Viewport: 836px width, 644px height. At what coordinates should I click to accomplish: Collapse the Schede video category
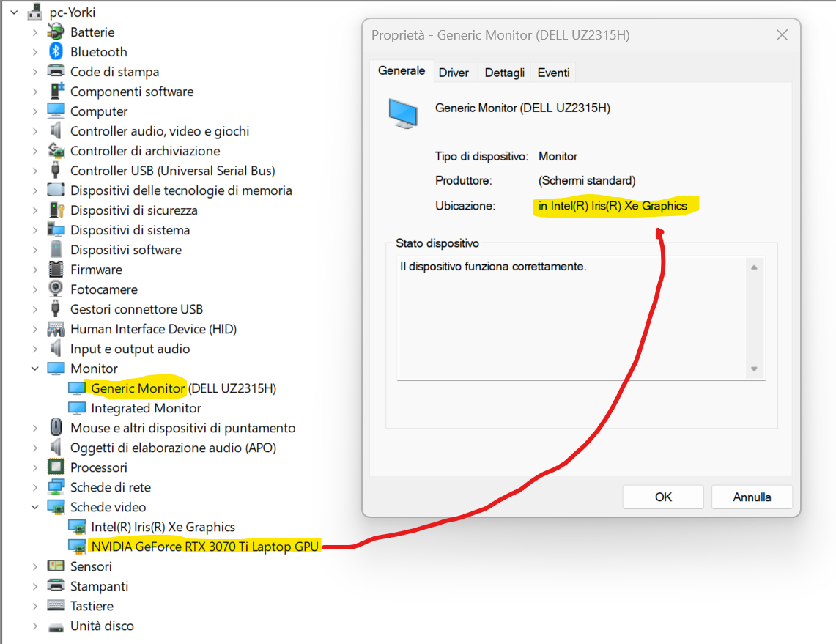click(x=35, y=506)
